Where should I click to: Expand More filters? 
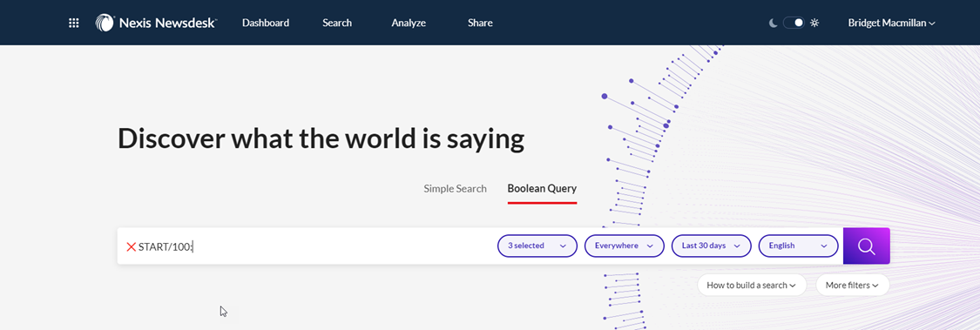[853, 285]
